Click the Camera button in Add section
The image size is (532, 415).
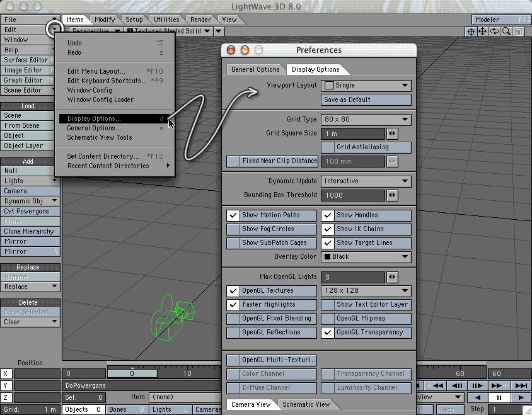point(30,191)
